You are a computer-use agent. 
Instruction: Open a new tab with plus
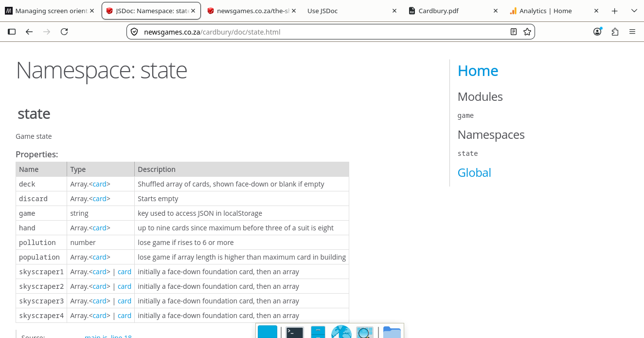coord(615,11)
